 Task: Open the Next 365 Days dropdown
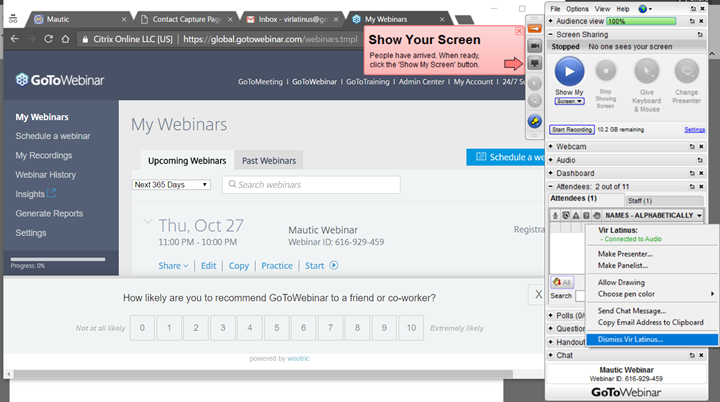click(x=171, y=185)
